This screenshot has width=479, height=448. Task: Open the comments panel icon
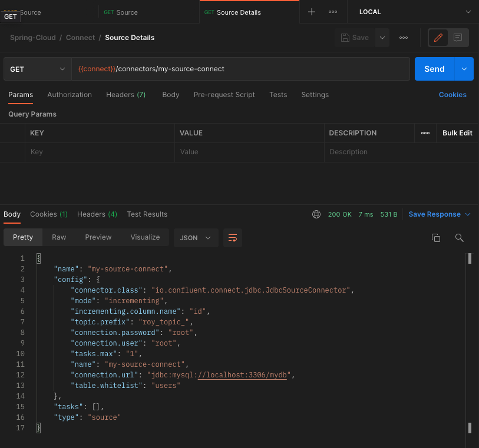click(458, 38)
